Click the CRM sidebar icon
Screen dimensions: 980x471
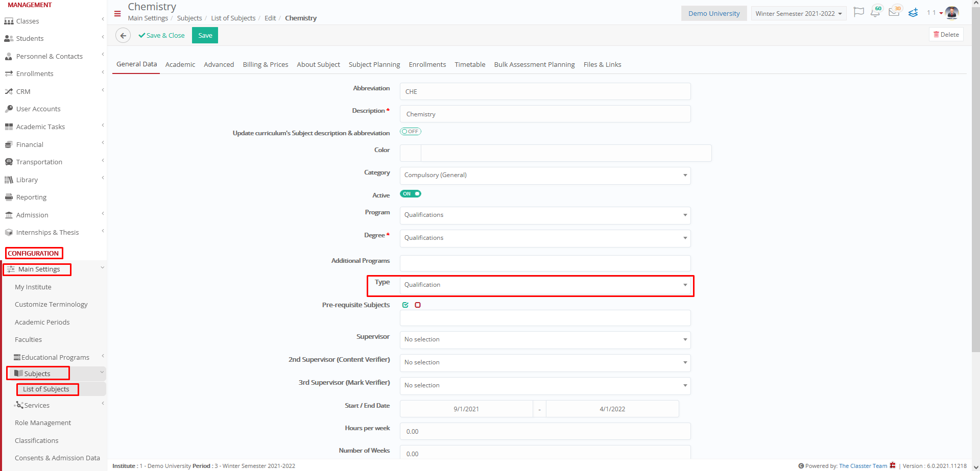tap(9, 92)
